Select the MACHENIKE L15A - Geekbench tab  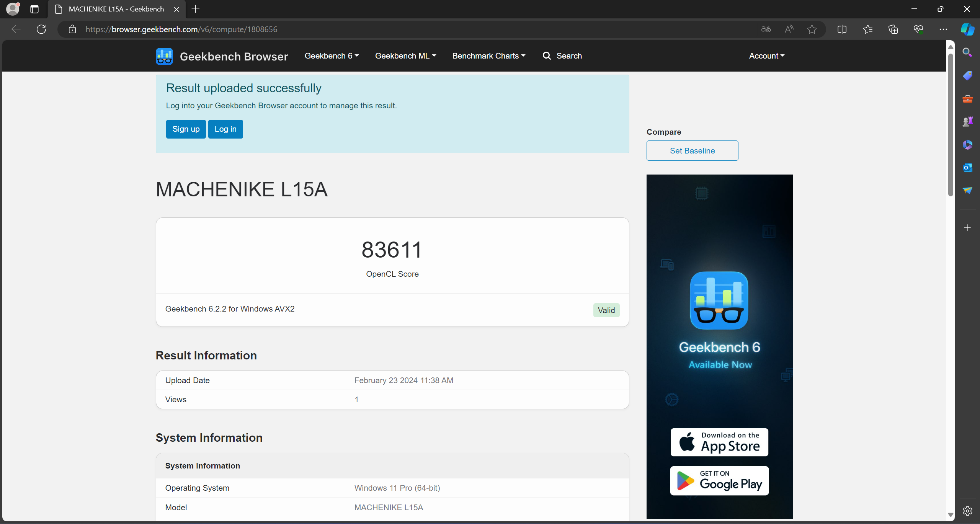[x=117, y=9]
